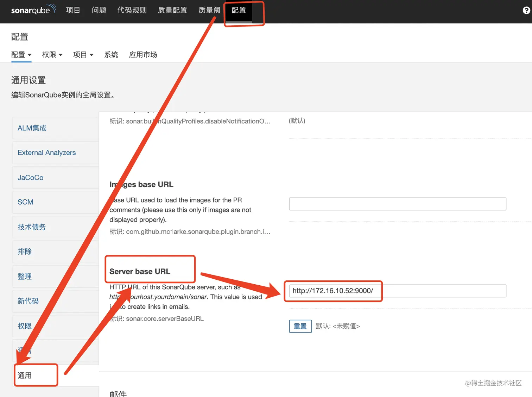The width and height of the screenshot is (532, 397).
Task: Click the com.github.mc1arke.sonarqube.plugin key text
Action: click(x=190, y=232)
